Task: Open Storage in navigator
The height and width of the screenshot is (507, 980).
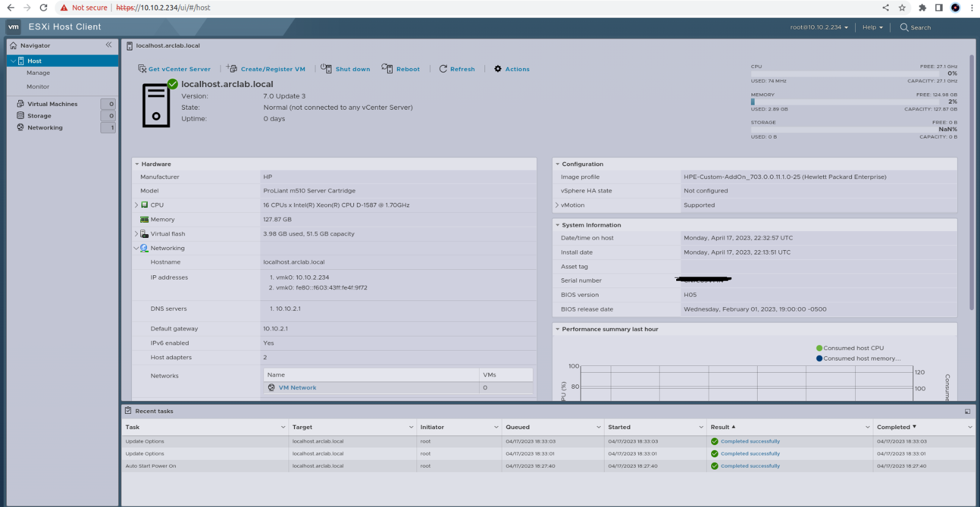Action: pyautogui.click(x=39, y=116)
